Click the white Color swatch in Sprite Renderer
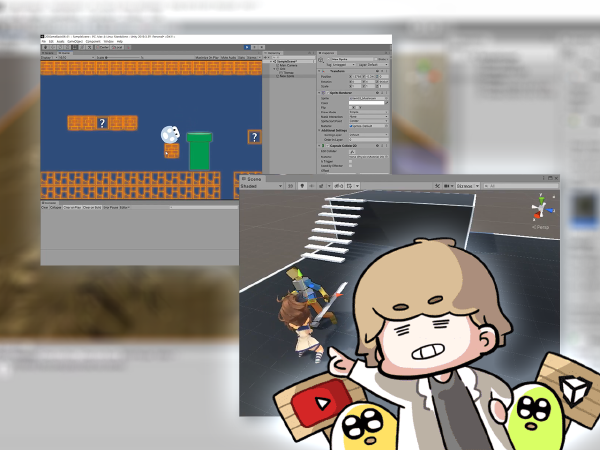 pos(366,103)
